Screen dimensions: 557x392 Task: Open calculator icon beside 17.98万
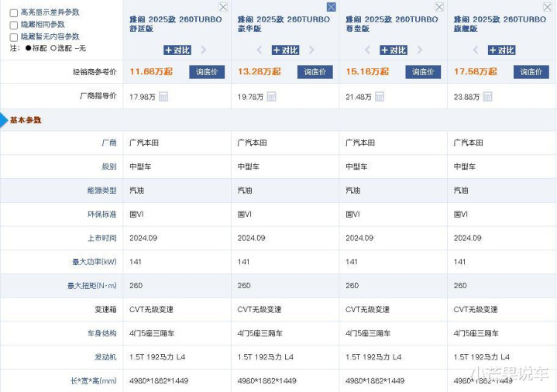163,96
